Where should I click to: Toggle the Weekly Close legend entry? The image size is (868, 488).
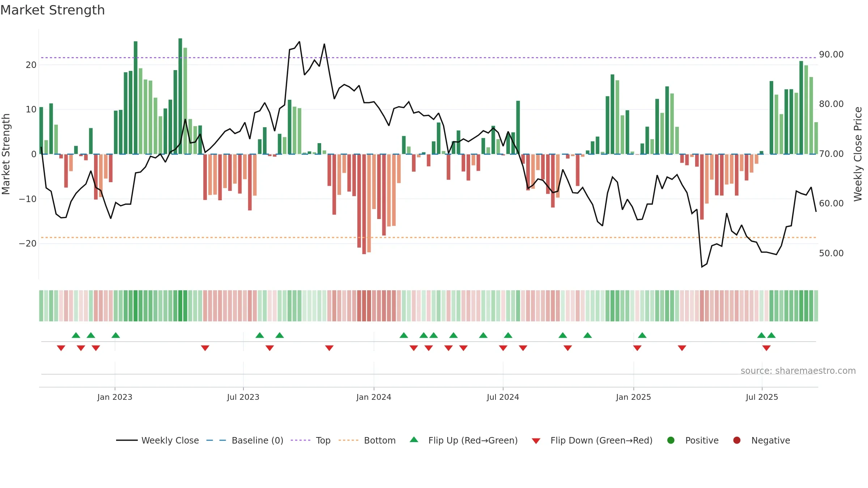(x=157, y=440)
